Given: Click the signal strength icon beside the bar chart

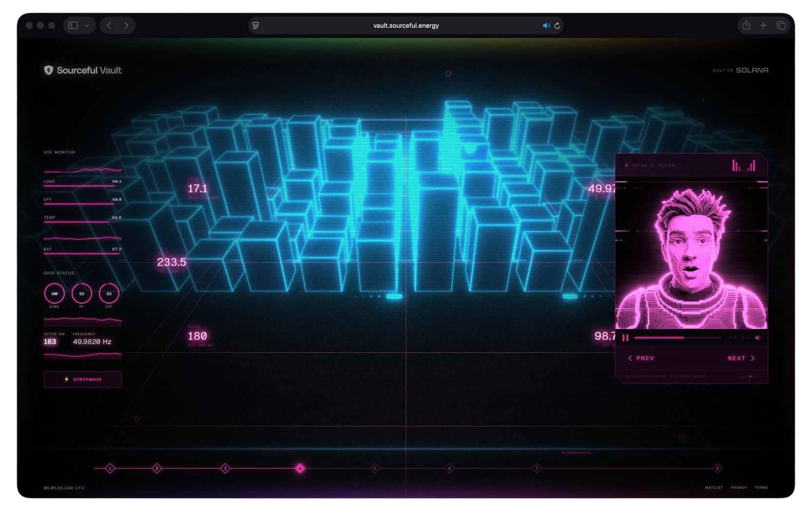Looking at the screenshot, I should (x=752, y=166).
